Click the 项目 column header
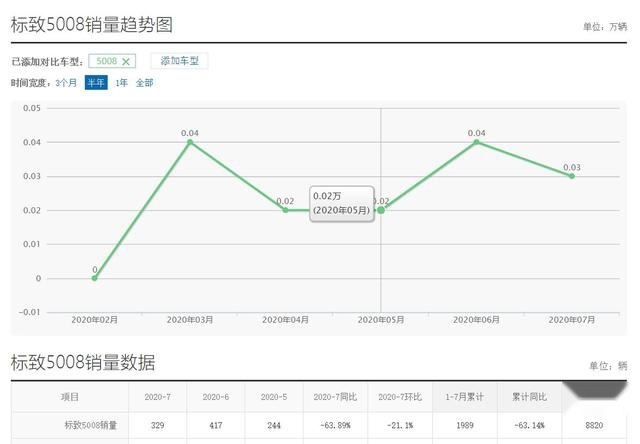 (x=70, y=397)
